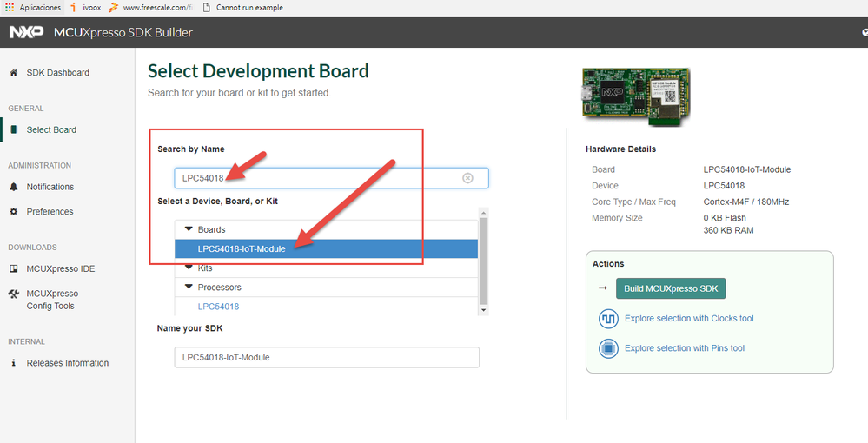
Task: Click the SDK Dashboard home icon
Action: click(x=14, y=73)
